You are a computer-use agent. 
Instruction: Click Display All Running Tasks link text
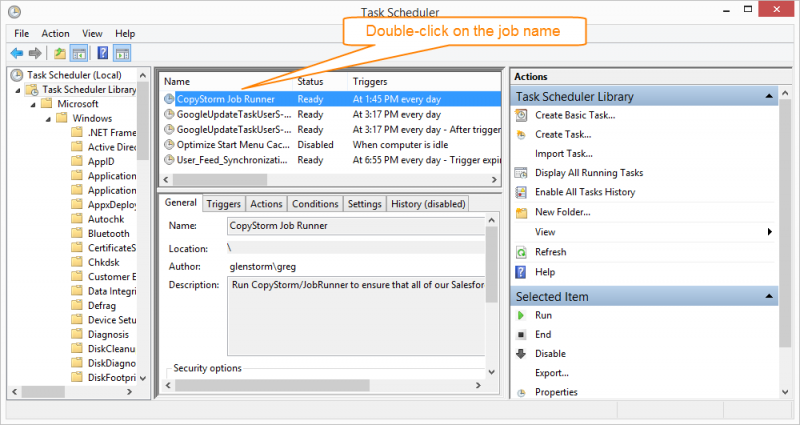click(589, 173)
